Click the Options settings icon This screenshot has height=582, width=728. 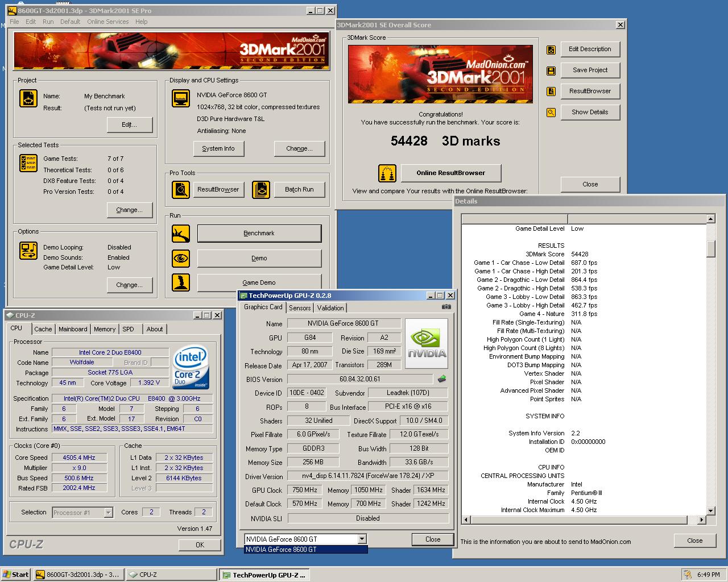coord(28,251)
